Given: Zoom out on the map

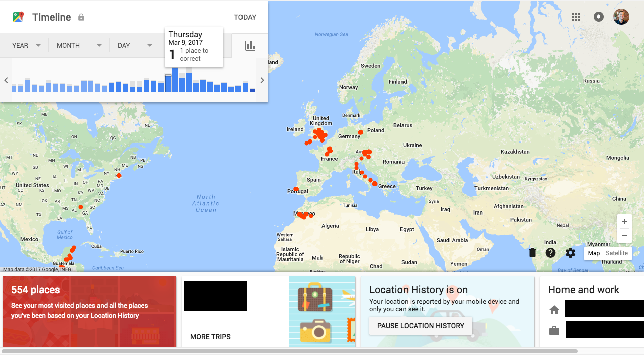Looking at the screenshot, I should (624, 236).
